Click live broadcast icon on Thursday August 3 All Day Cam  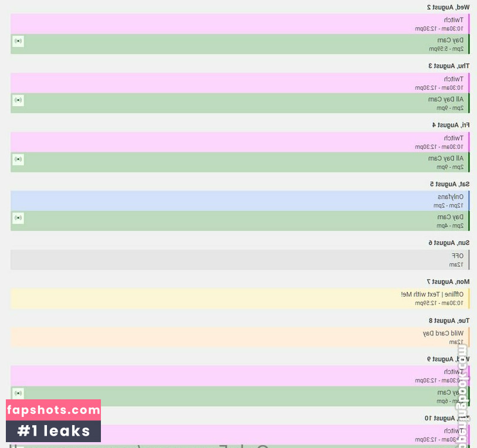(x=18, y=100)
